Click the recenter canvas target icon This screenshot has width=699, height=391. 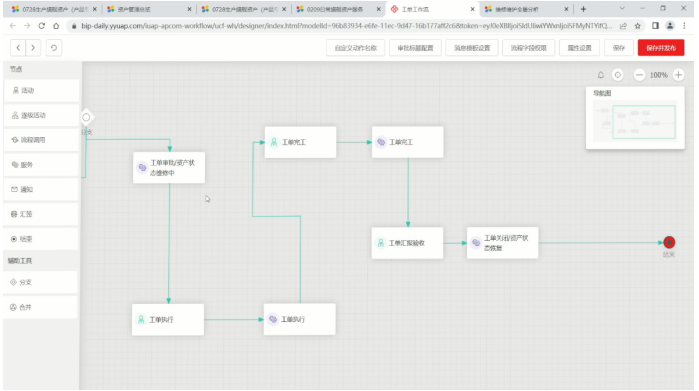coord(617,75)
